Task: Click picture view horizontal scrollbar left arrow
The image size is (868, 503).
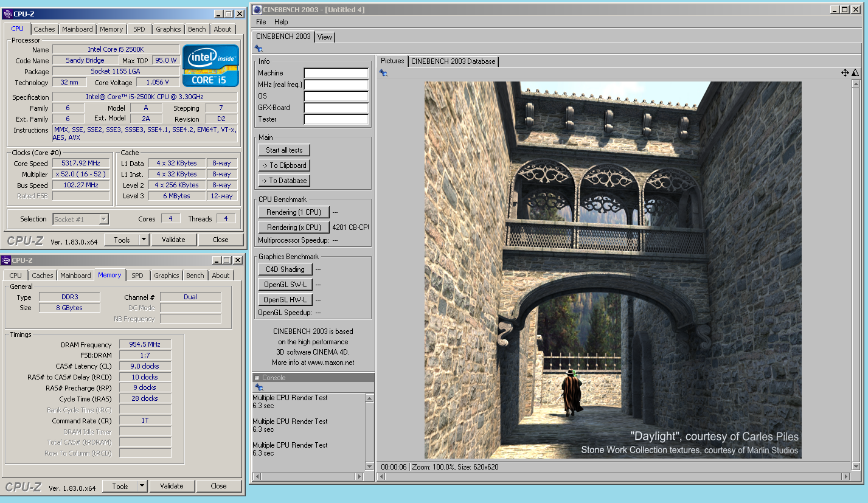Action: coord(382,477)
